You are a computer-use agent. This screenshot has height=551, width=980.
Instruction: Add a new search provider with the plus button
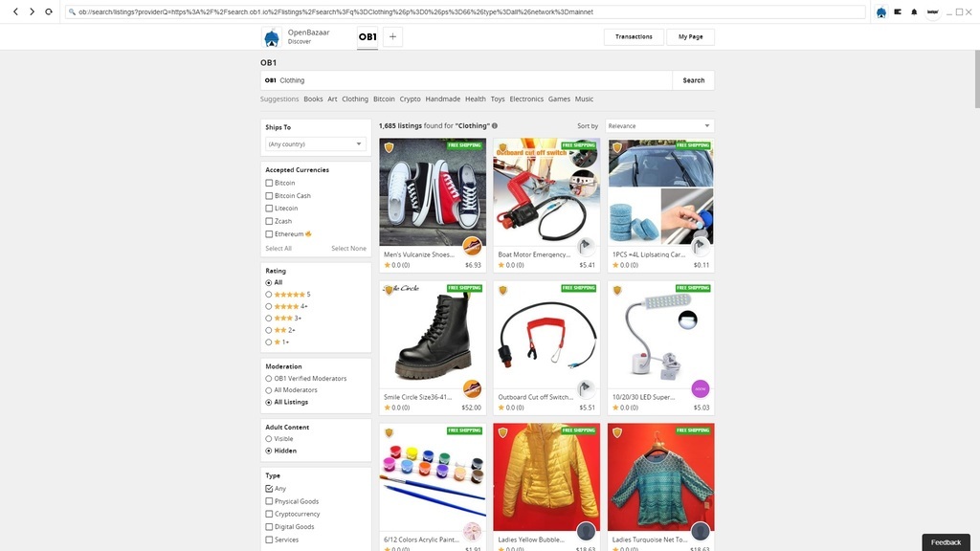393,37
